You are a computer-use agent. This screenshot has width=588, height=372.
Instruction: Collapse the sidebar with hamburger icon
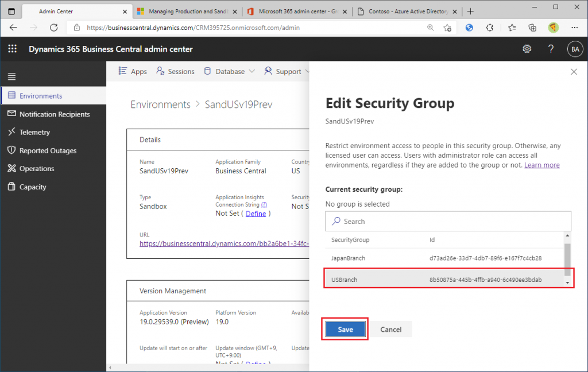click(11, 76)
